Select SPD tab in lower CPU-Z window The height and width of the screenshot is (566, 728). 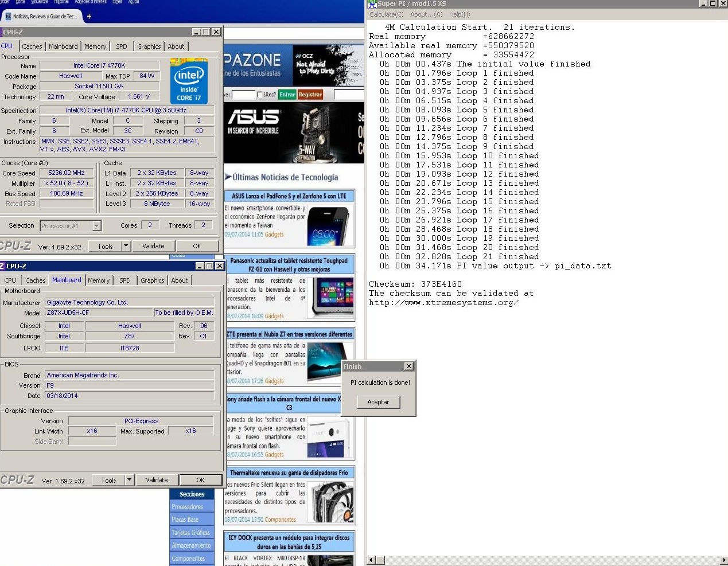tap(124, 280)
